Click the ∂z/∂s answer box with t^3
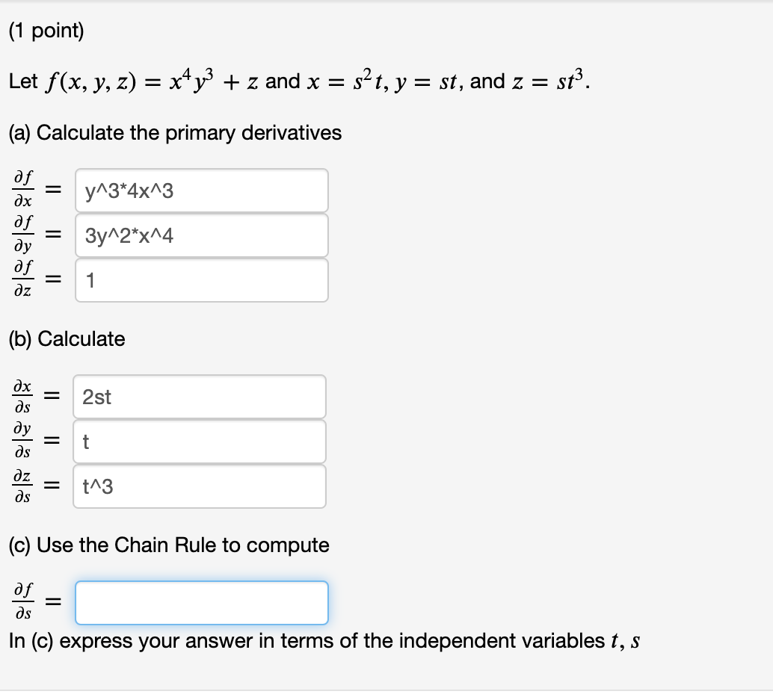 coord(199,486)
